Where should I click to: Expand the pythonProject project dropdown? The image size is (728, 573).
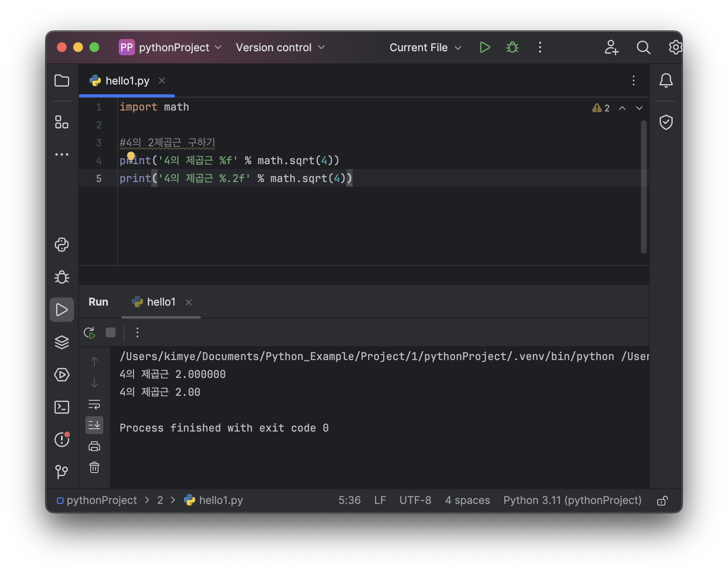170,48
